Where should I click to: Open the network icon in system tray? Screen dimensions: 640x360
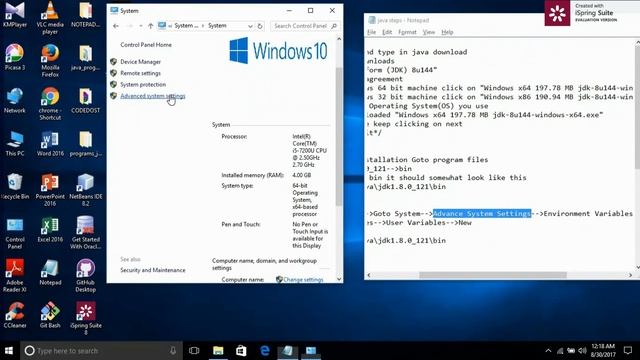coord(560,351)
